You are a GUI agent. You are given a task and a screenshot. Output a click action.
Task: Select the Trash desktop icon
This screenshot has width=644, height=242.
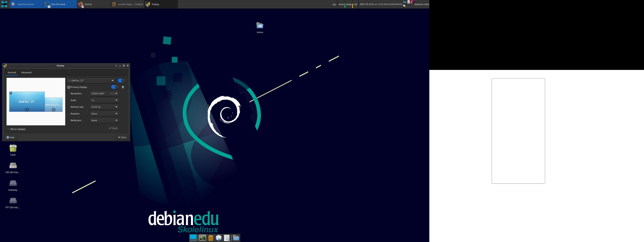(x=13, y=150)
